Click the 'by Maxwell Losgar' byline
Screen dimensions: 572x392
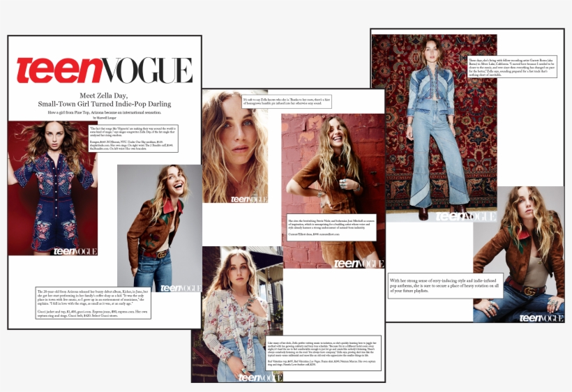tap(105, 118)
